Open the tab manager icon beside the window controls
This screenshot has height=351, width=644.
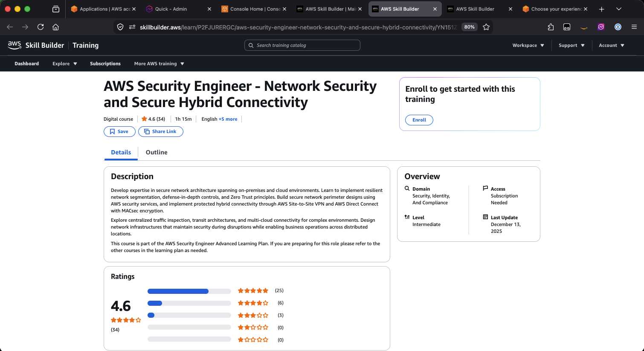pyautogui.click(x=56, y=9)
